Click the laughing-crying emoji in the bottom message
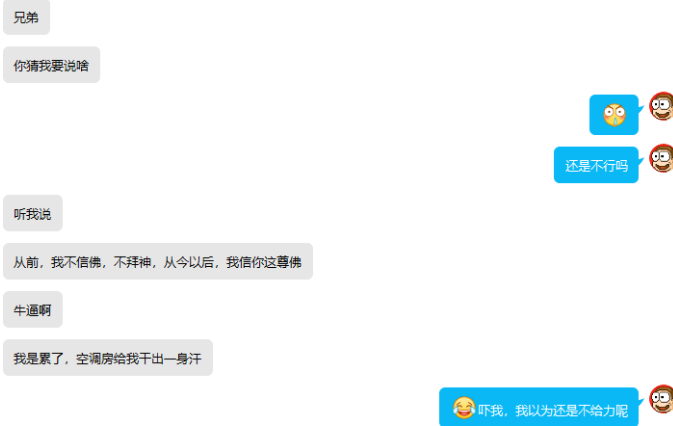This screenshot has height=426, width=673. point(464,408)
